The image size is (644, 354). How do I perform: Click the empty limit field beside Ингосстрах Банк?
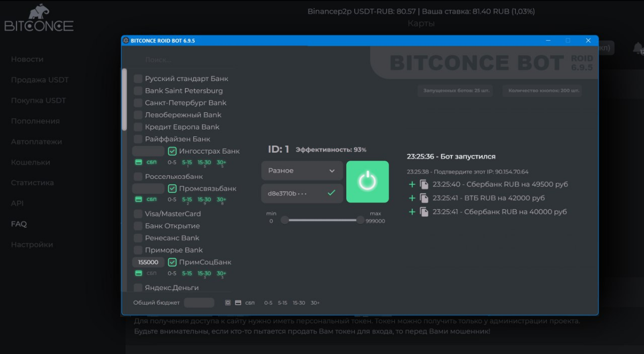point(148,151)
